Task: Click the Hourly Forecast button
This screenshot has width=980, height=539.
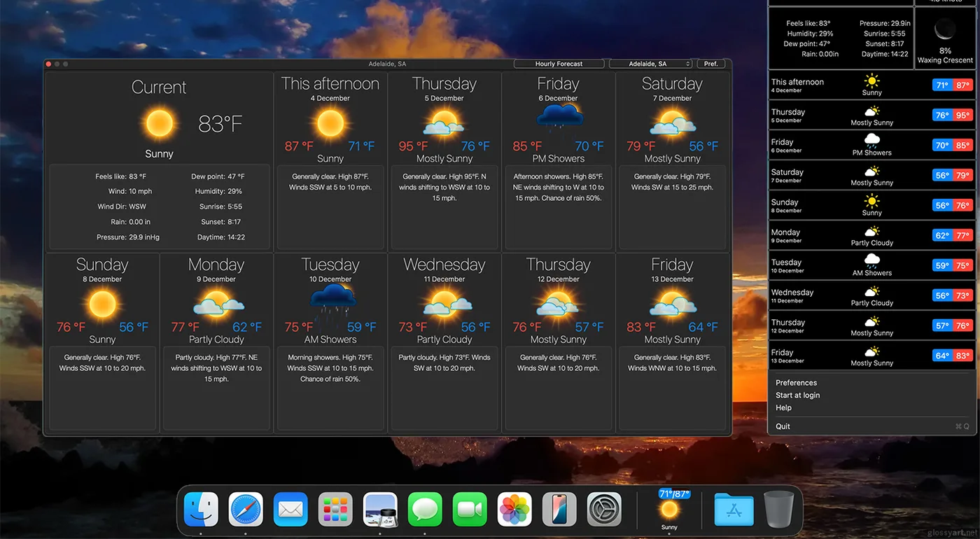Action: [559, 64]
